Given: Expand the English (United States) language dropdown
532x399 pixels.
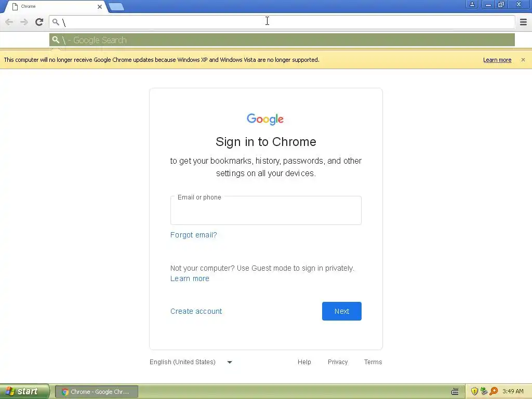Looking at the screenshot, I should click(x=191, y=362).
